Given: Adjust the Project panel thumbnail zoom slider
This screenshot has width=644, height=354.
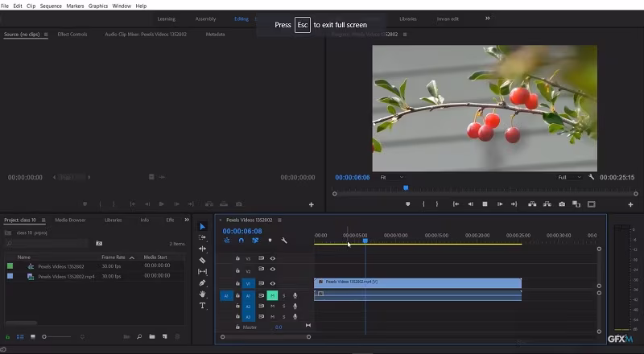Looking at the screenshot, I should point(46,336).
